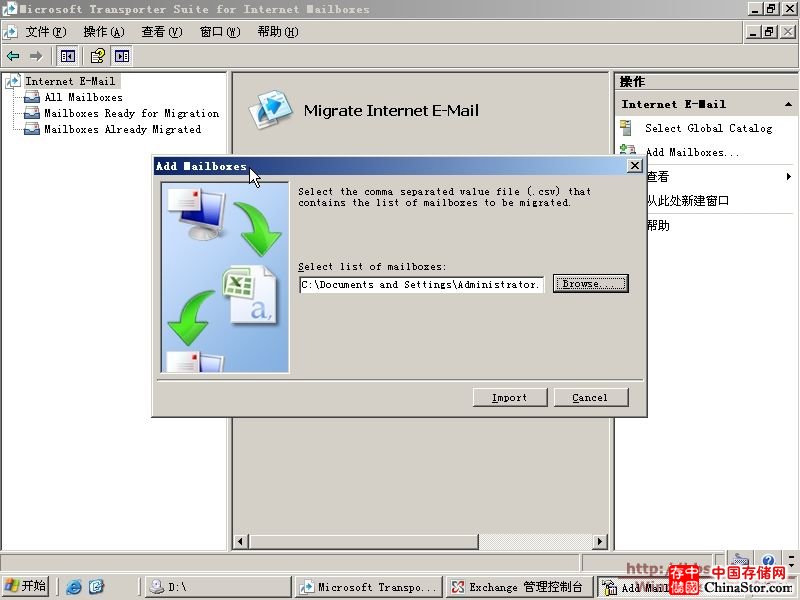Click the mailbox list file path field

pyautogui.click(x=421, y=284)
